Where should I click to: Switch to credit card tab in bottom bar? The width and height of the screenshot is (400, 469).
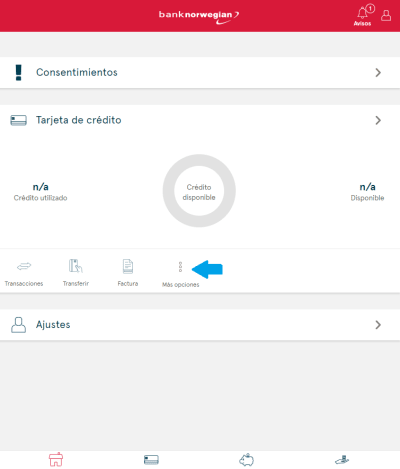pyautogui.click(x=151, y=460)
